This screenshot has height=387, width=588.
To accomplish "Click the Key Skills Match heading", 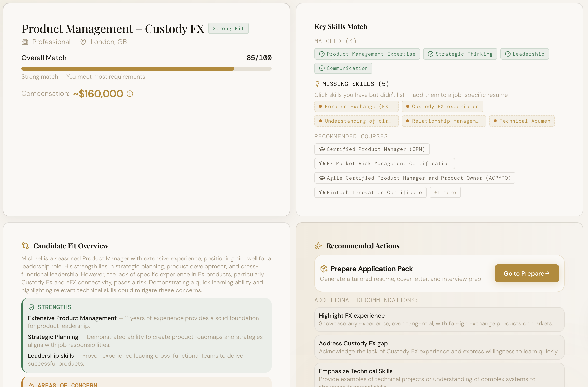I will pos(341,27).
